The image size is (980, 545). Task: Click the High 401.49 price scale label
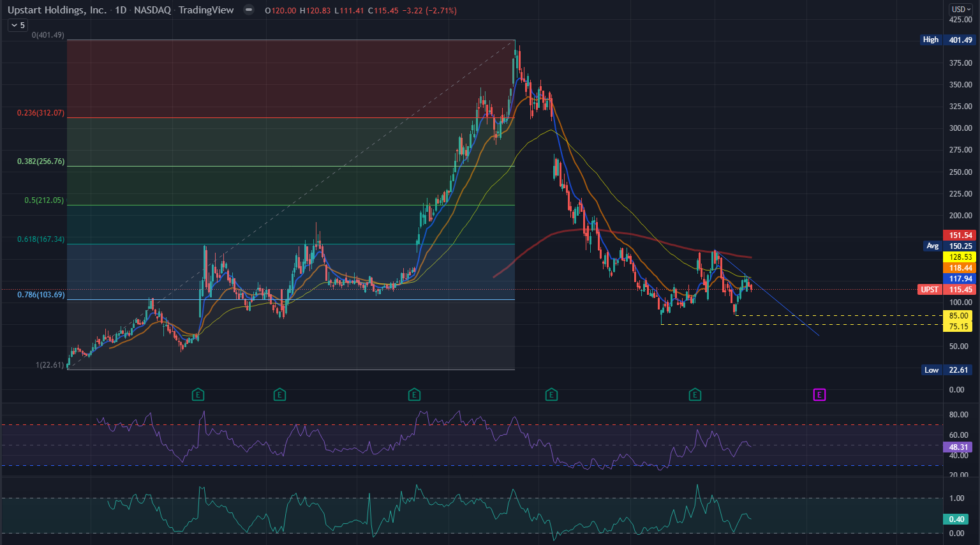948,40
